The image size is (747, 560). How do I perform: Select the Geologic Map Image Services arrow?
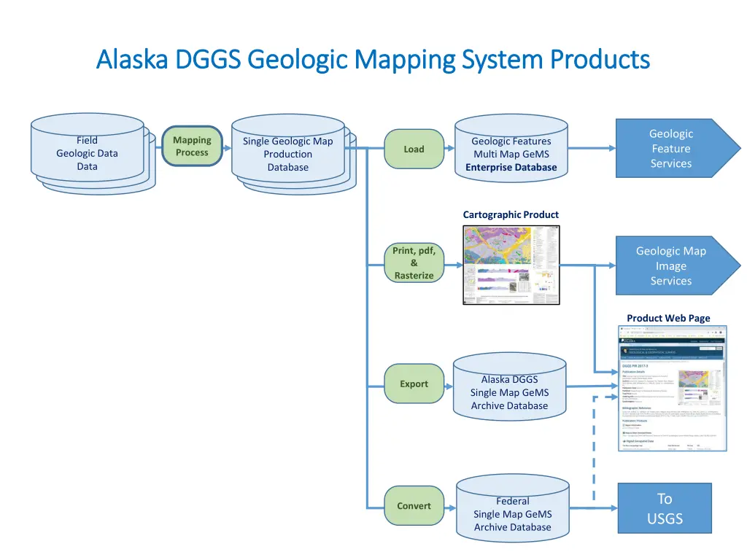click(671, 266)
